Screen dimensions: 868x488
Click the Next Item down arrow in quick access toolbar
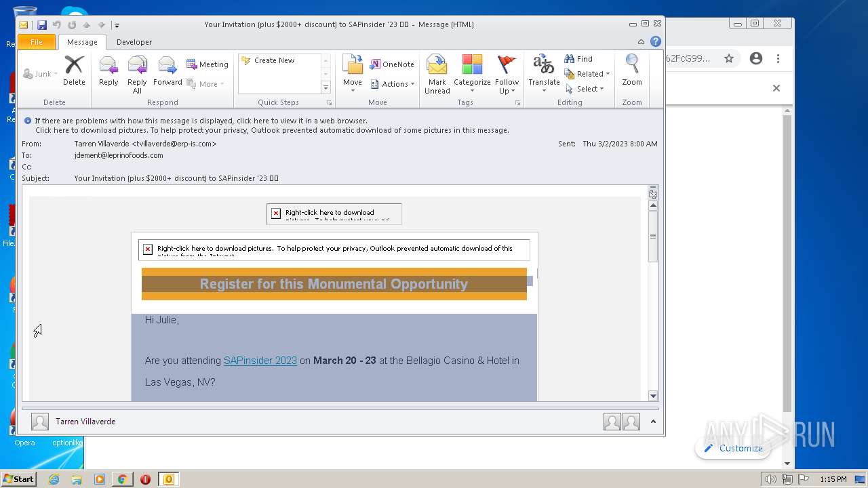(101, 25)
